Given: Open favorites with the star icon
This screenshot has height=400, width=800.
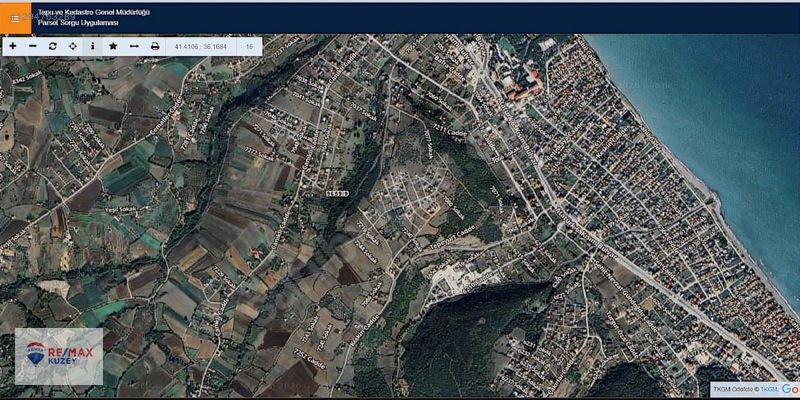Looking at the screenshot, I should (x=113, y=46).
